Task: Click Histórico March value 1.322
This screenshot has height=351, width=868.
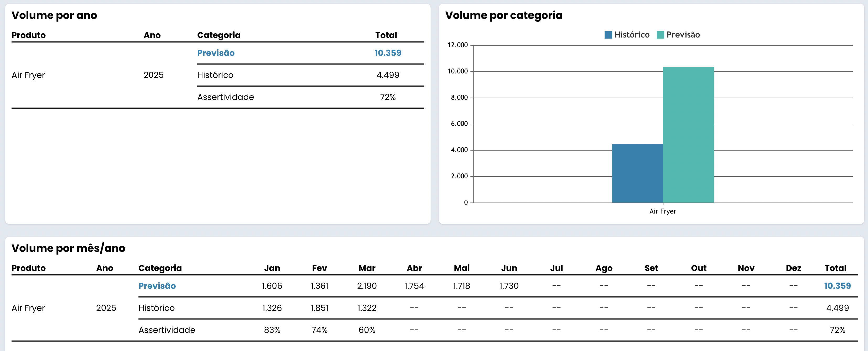Action: pos(367,308)
